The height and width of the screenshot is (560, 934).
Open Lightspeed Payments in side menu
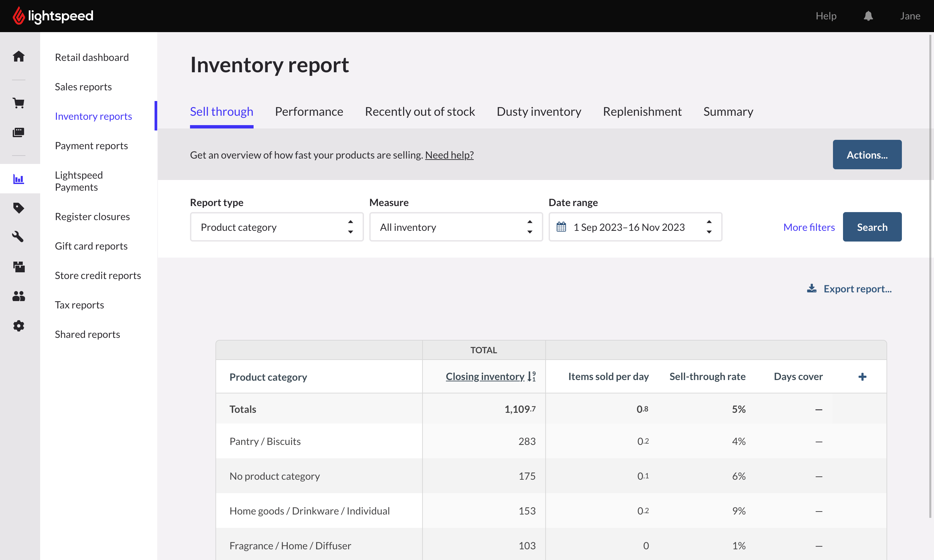(79, 181)
